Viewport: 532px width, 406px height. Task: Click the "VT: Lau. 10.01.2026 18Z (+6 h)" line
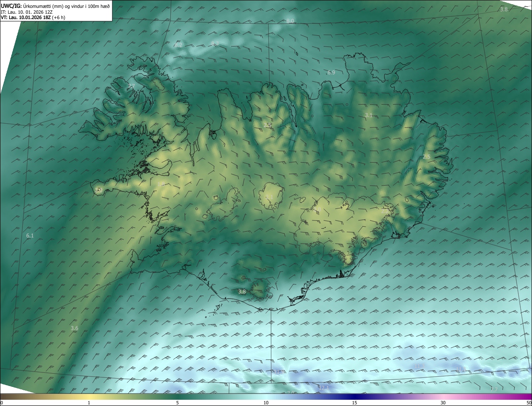pos(33,17)
